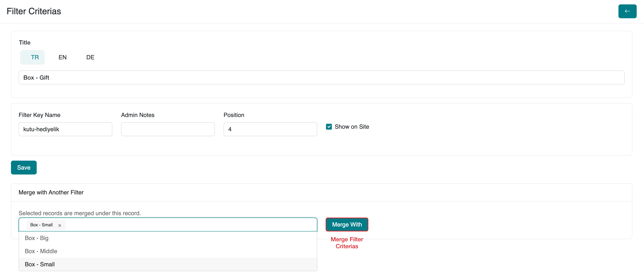
Task: Select Box - Big from dropdown list
Action: click(37, 238)
